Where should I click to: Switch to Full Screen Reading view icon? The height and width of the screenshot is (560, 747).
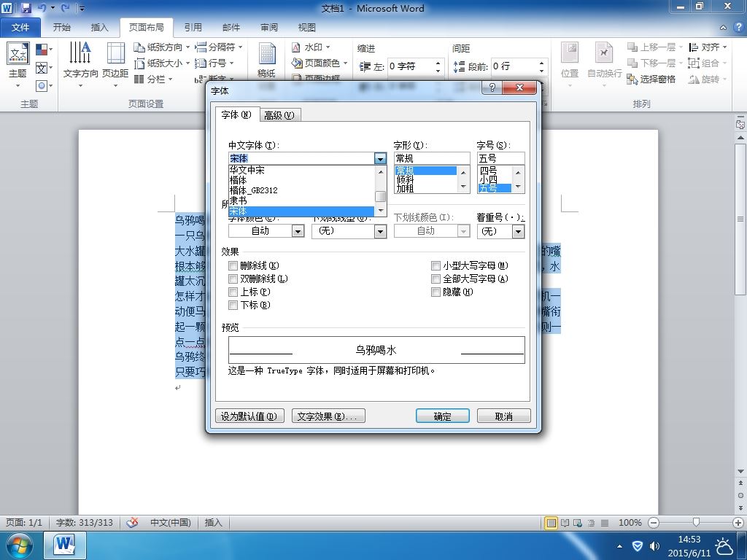[565, 523]
